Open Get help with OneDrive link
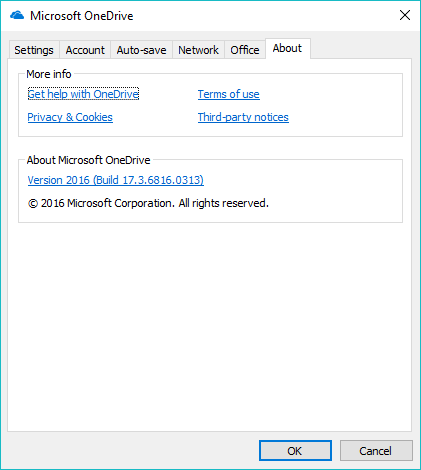Viewport: 421px width, 470px height. 83,94
